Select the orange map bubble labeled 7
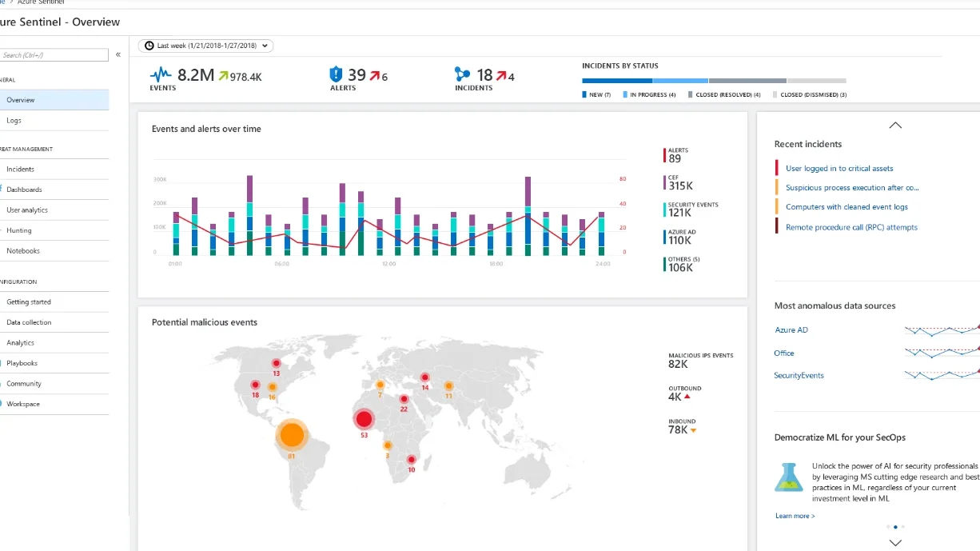The height and width of the screenshot is (551, 980). (x=380, y=385)
